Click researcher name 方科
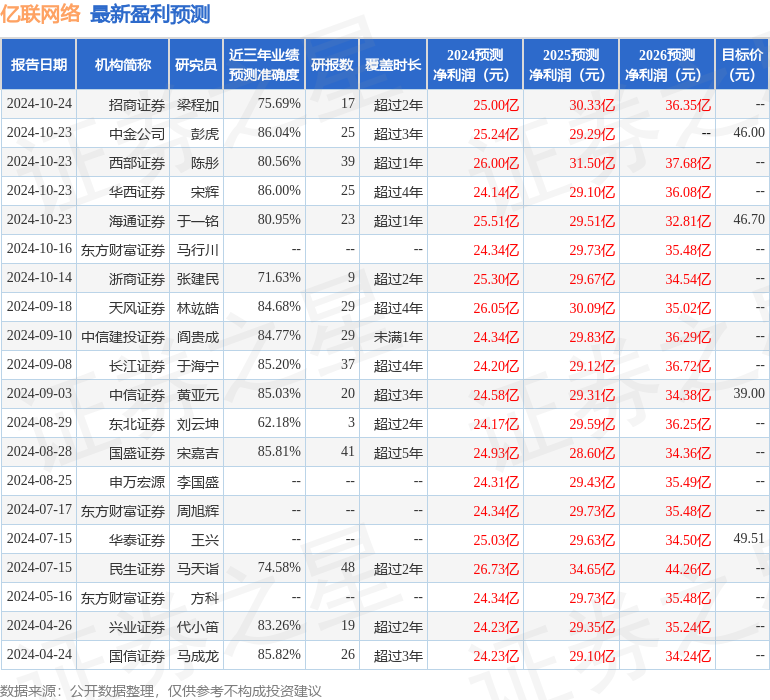This screenshot has width=770, height=700. coord(205,598)
